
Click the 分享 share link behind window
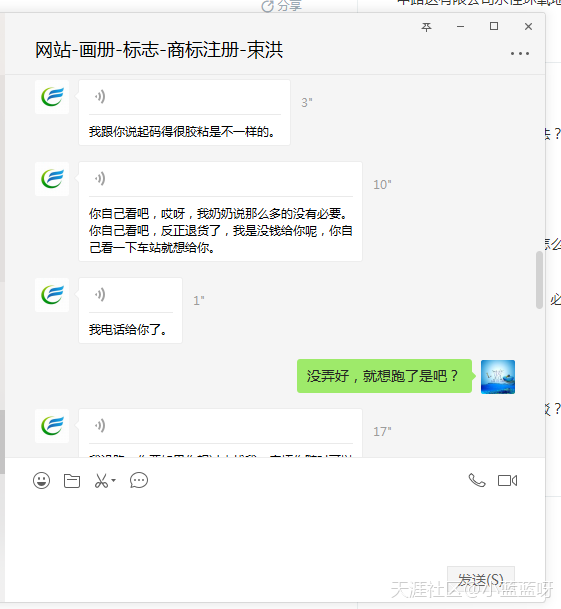tap(282, 5)
